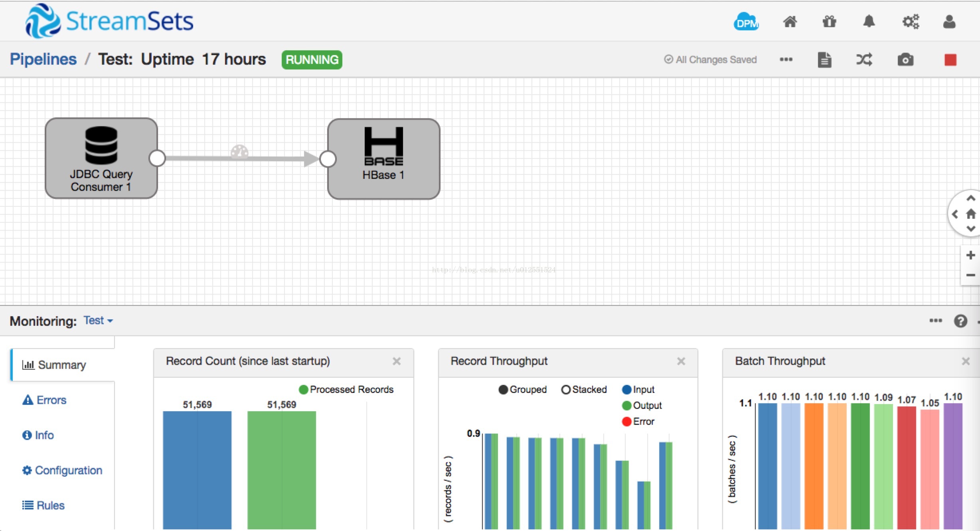Click HBase 1 input port
Viewport: 980px width, 531px height.
click(x=328, y=159)
